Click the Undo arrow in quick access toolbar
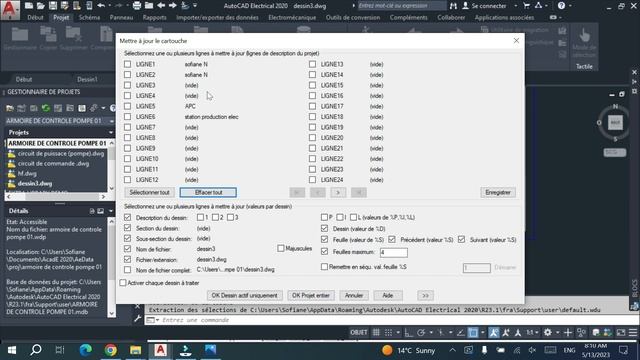 pos(101,6)
